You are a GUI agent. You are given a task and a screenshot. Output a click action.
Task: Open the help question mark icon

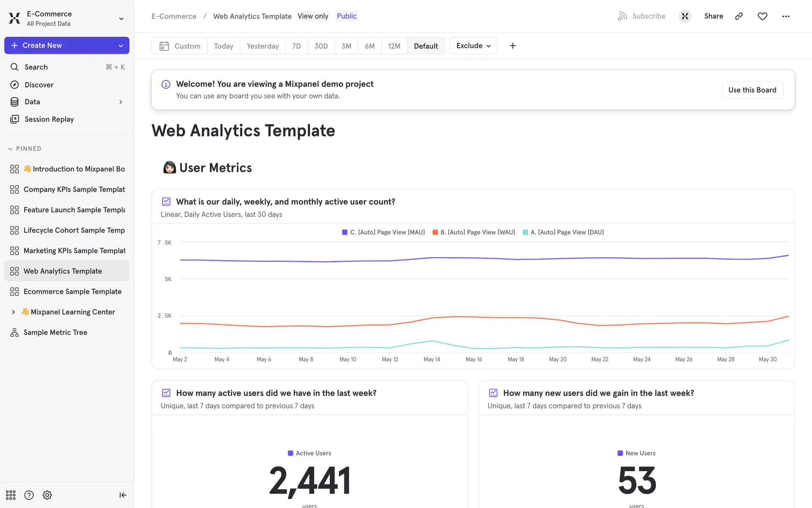[29, 495]
